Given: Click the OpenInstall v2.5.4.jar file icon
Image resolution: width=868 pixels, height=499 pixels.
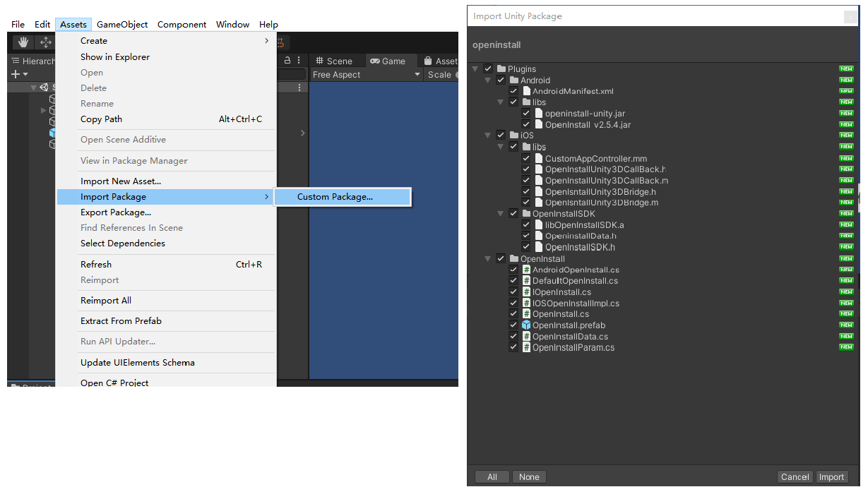Looking at the screenshot, I should pyautogui.click(x=539, y=125).
